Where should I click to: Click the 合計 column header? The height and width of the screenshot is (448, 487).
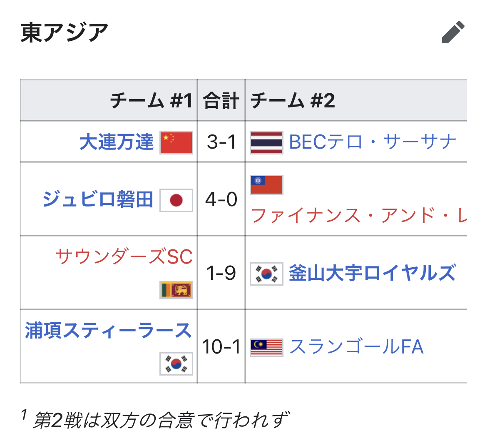221,101
